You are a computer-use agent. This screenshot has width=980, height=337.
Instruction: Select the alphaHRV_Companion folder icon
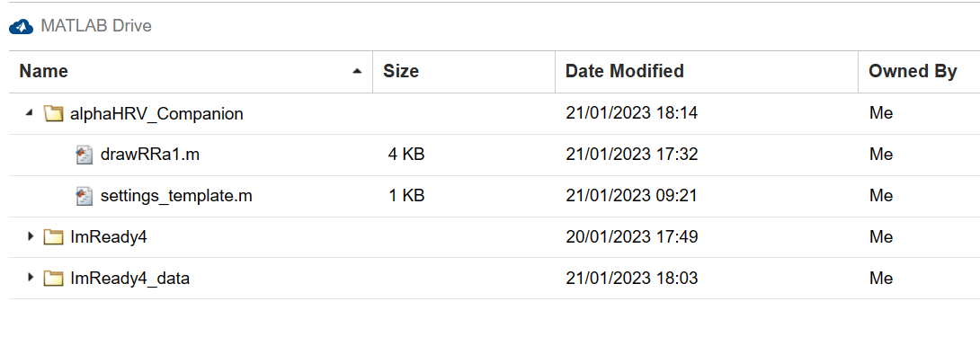pyautogui.click(x=54, y=114)
